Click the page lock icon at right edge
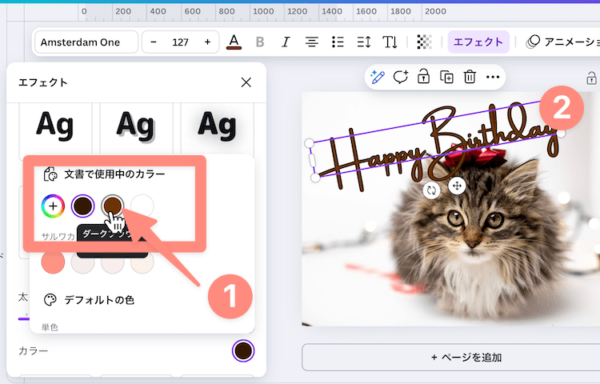Screen dimensions: 600x384 coord(592,78)
